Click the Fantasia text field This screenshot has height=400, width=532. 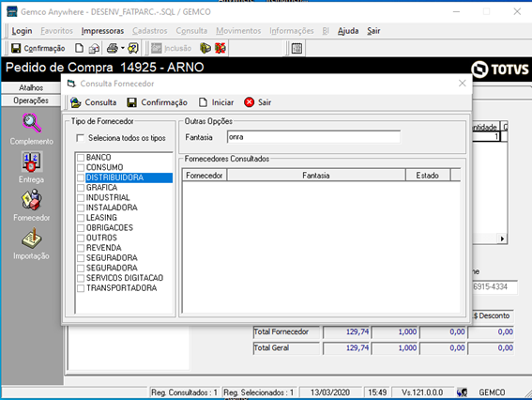click(313, 137)
